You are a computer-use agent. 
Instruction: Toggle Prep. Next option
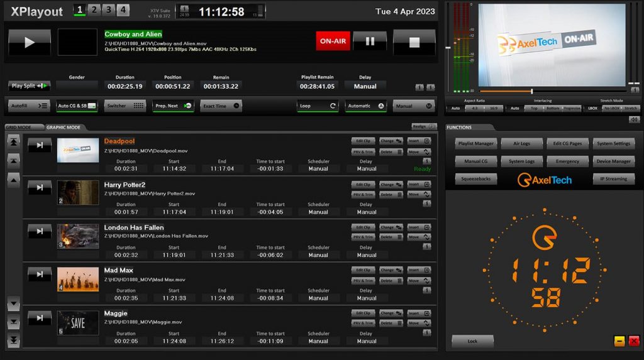173,106
